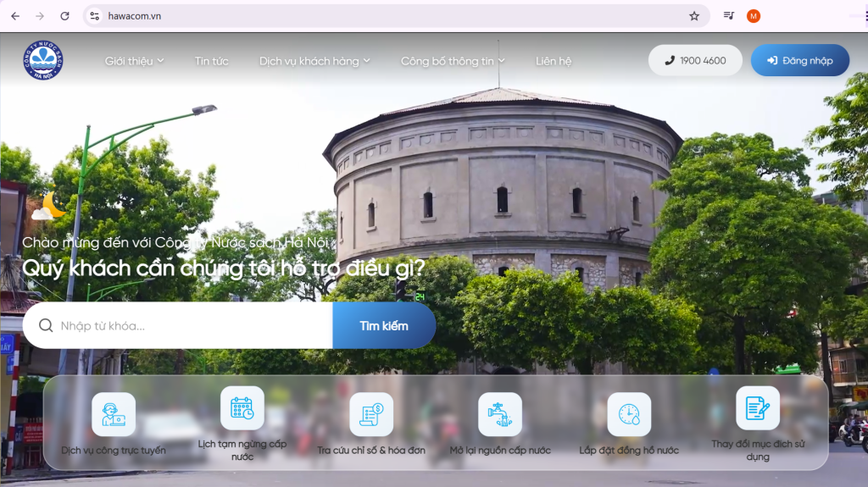Viewport: 868px width, 487px height.
Task: Click the Mở lại nguồn cấp nước faucet icon
Action: click(499, 414)
